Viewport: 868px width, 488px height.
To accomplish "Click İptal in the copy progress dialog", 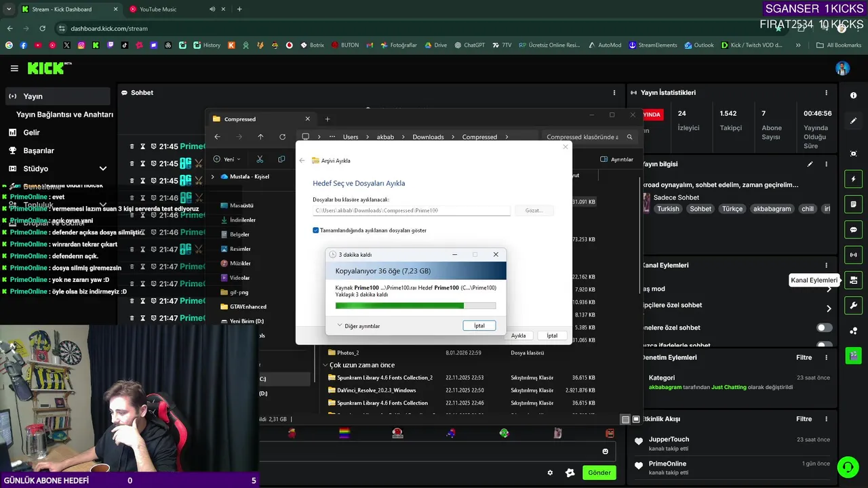I will tap(479, 326).
